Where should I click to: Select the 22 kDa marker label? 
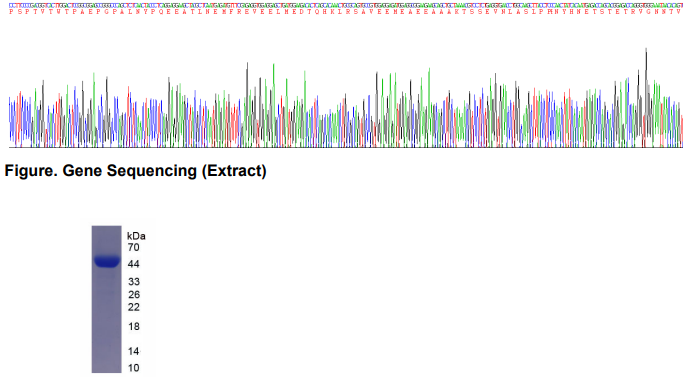pos(134,307)
